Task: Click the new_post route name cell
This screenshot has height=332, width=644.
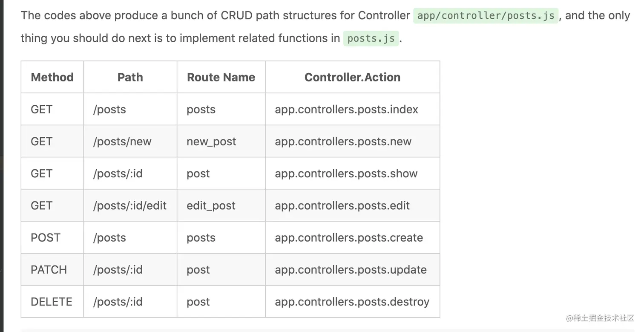Action: click(211, 141)
